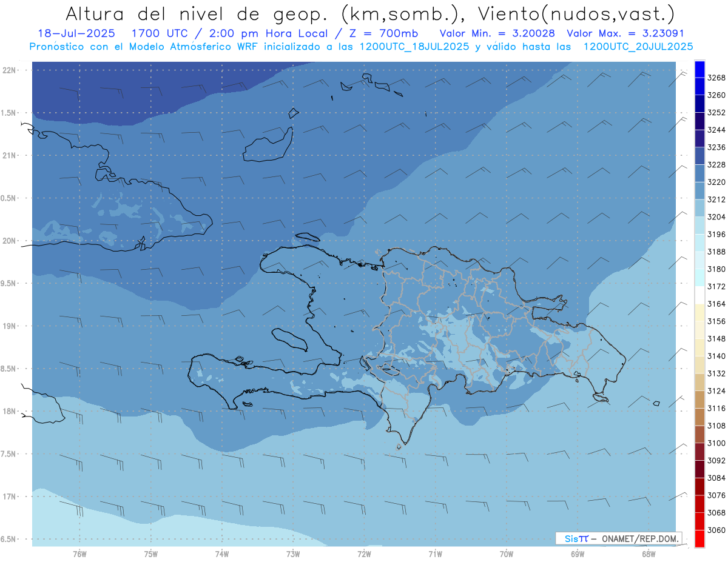Click the '3172' legend value
The height and width of the screenshot is (562, 728).
coord(716,287)
